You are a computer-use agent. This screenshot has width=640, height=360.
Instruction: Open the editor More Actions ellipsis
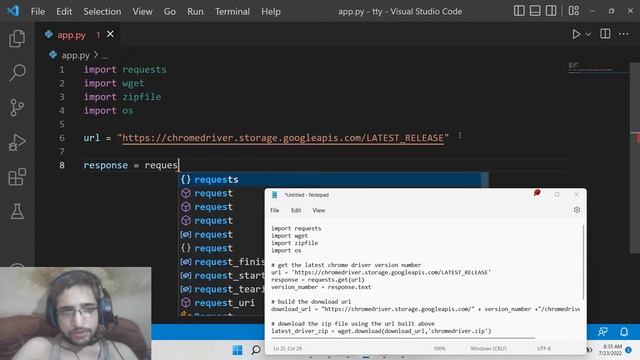pyautogui.click(x=623, y=34)
